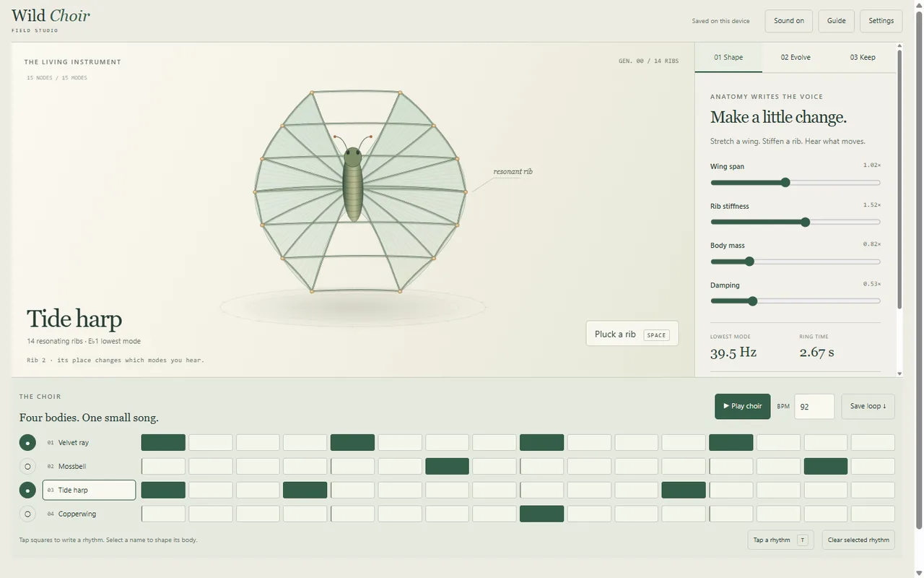
Task: Click the Wild Choir logo
Action: coord(51,19)
